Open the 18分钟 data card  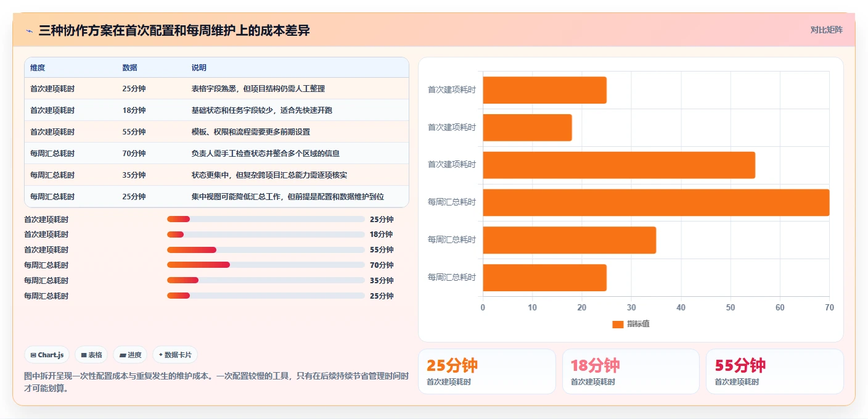point(631,371)
